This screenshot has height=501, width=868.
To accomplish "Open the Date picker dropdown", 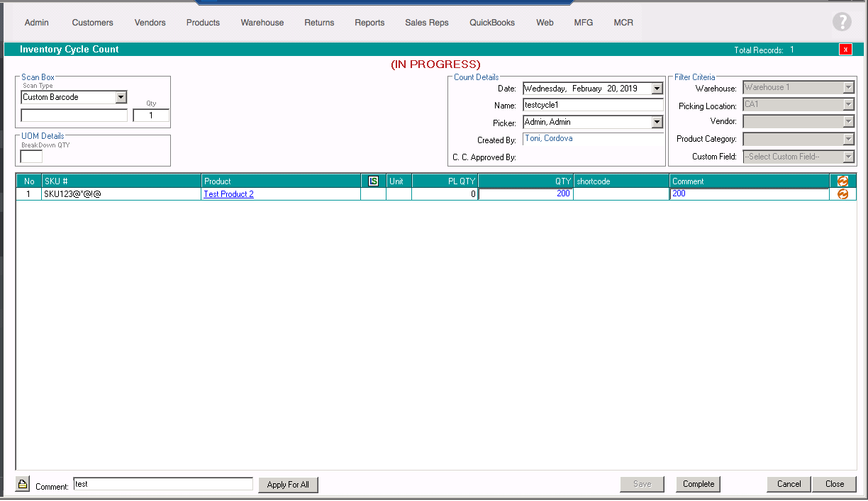I will click(x=657, y=89).
